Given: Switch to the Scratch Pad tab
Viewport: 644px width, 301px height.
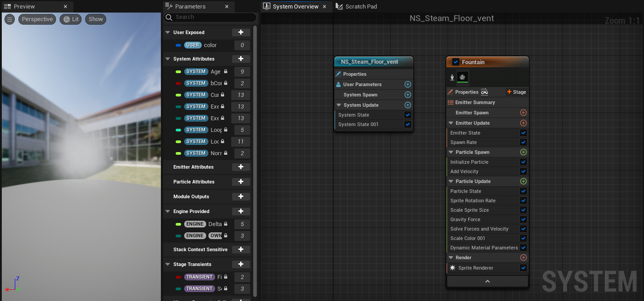Looking at the screenshot, I should 356,6.
